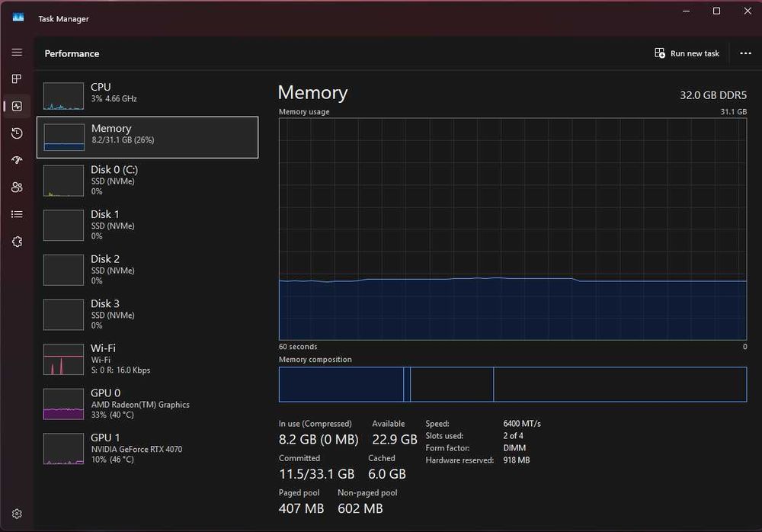The image size is (762, 532).
Task: Close the Task Manager window
Action: point(748,11)
